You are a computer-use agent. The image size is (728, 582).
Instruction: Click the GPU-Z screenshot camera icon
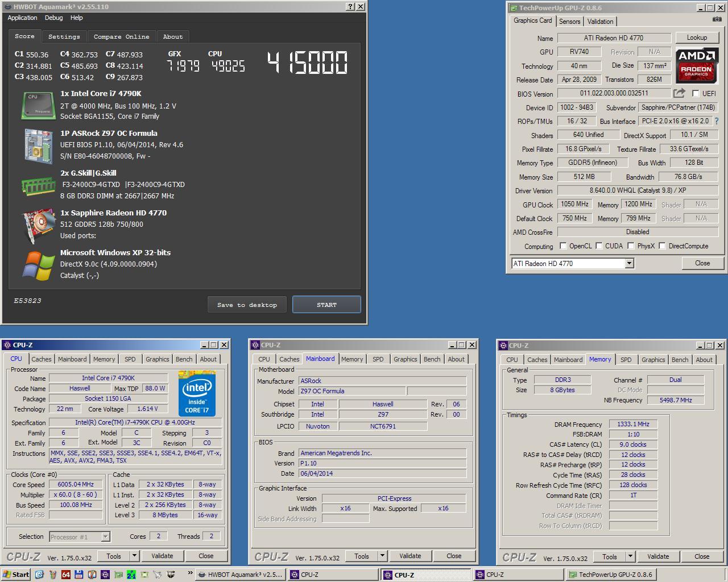click(717, 19)
